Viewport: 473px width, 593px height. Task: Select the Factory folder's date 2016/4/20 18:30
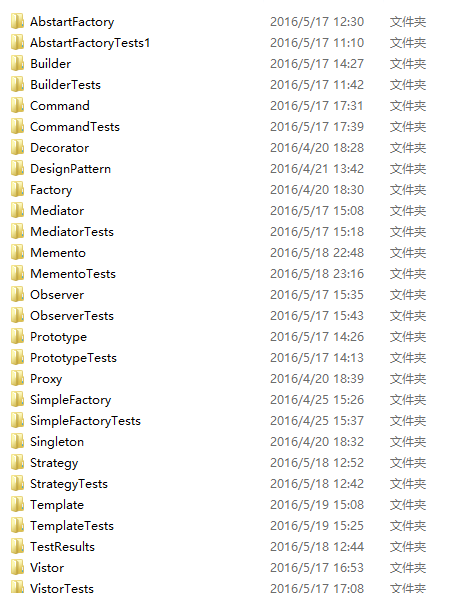click(x=317, y=189)
